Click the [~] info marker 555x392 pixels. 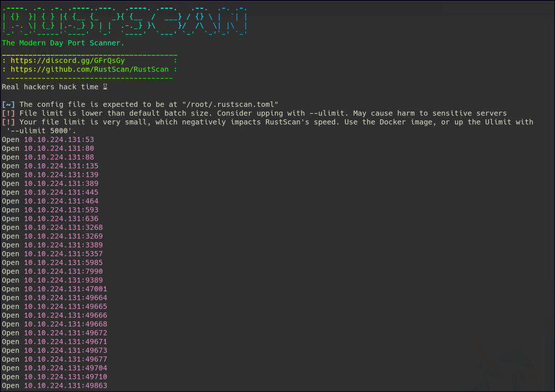(x=8, y=105)
